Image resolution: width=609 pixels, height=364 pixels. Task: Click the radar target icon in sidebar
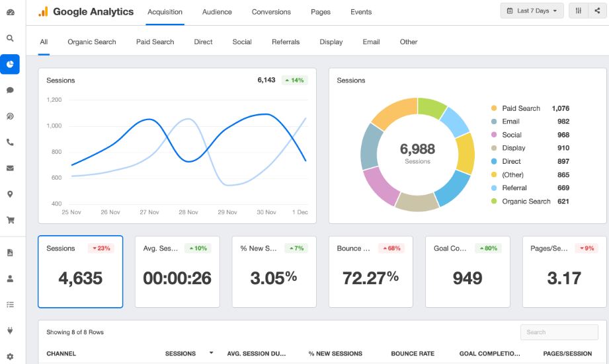tap(11, 116)
